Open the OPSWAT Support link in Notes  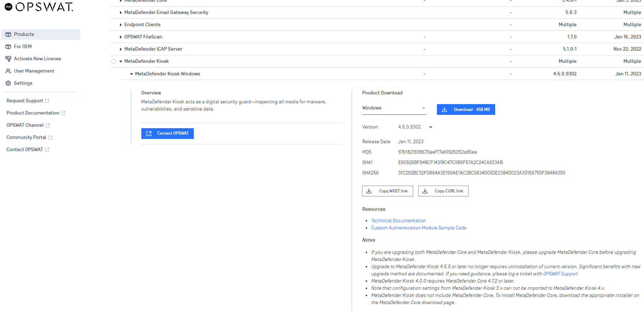pyautogui.click(x=561, y=274)
